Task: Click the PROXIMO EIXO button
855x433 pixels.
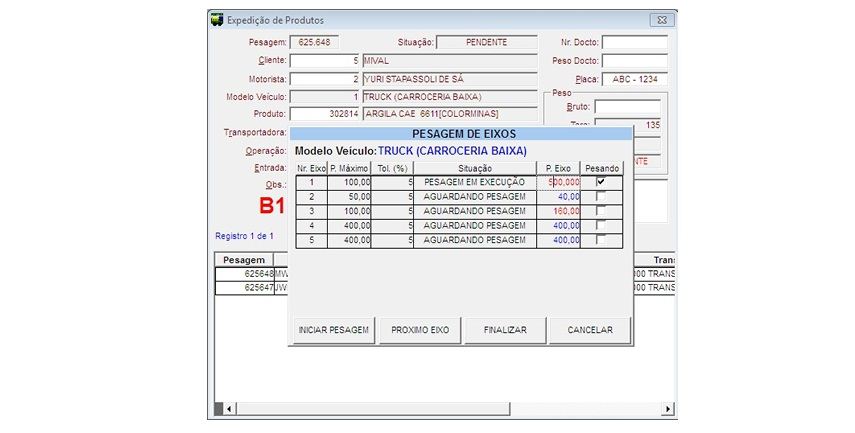Action: point(420,330)
